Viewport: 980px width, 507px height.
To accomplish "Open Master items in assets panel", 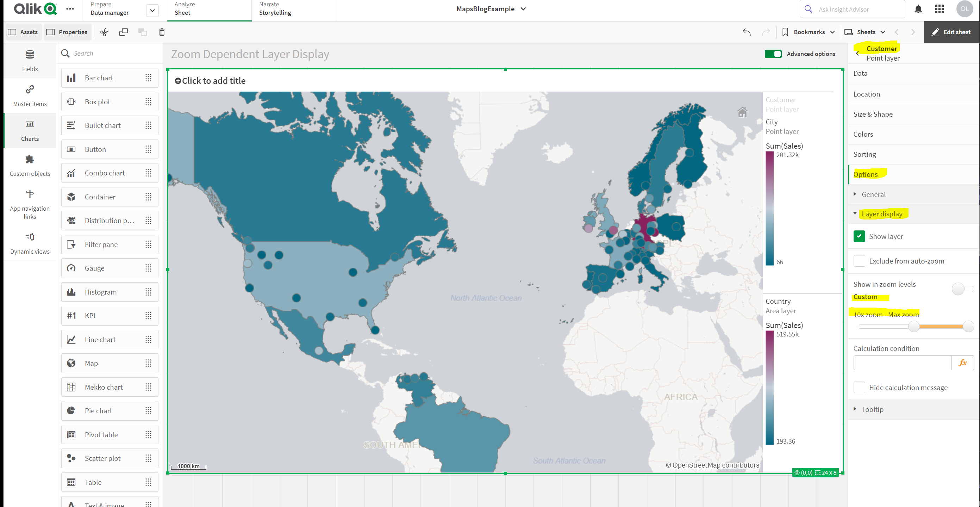I will (30, 95).
